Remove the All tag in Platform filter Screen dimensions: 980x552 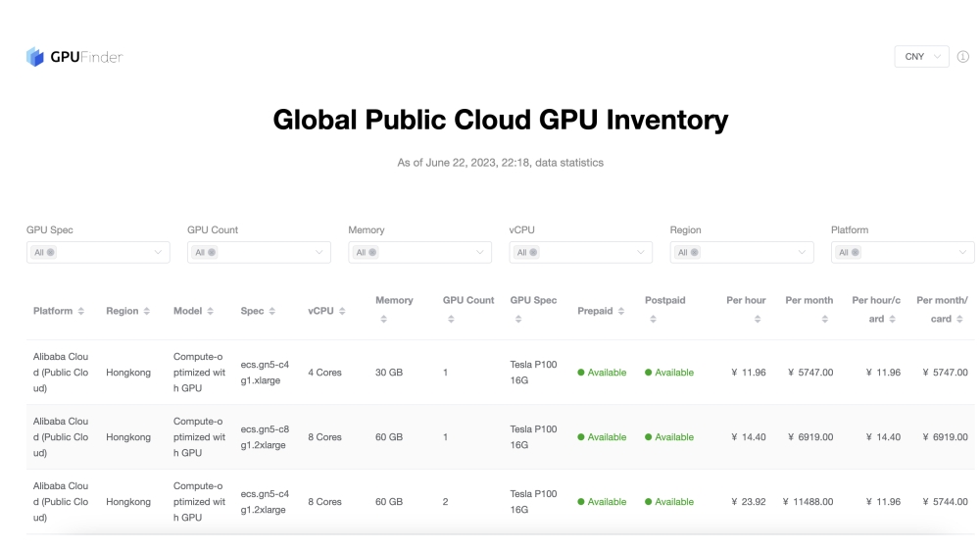point(855,253)
